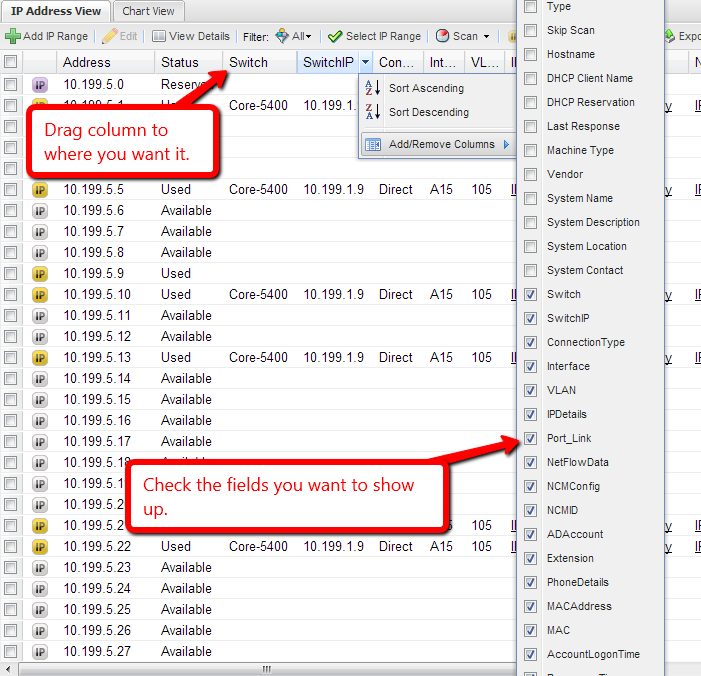Open the Filter All dropdown
701x676 pixels.
(x=302, y=36)
